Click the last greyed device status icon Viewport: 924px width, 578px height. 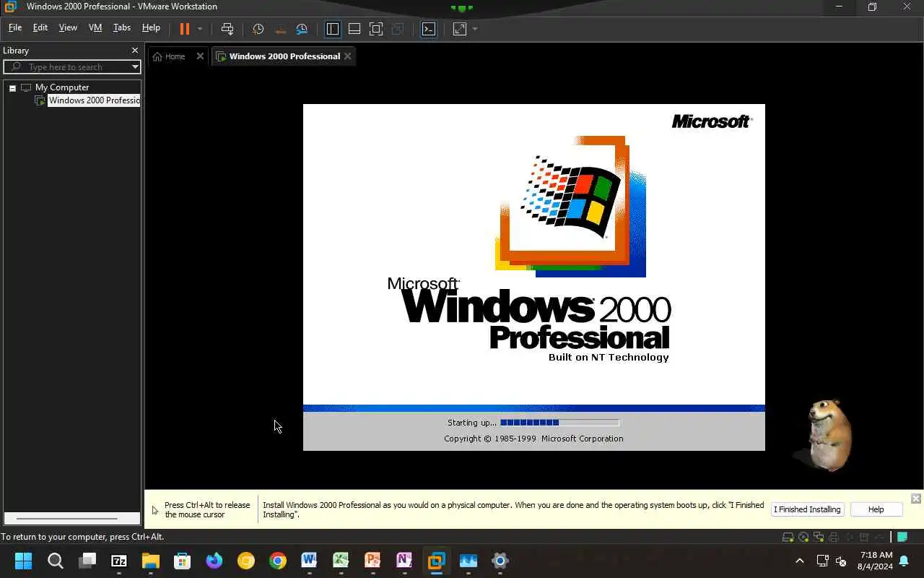coord(879,537)
